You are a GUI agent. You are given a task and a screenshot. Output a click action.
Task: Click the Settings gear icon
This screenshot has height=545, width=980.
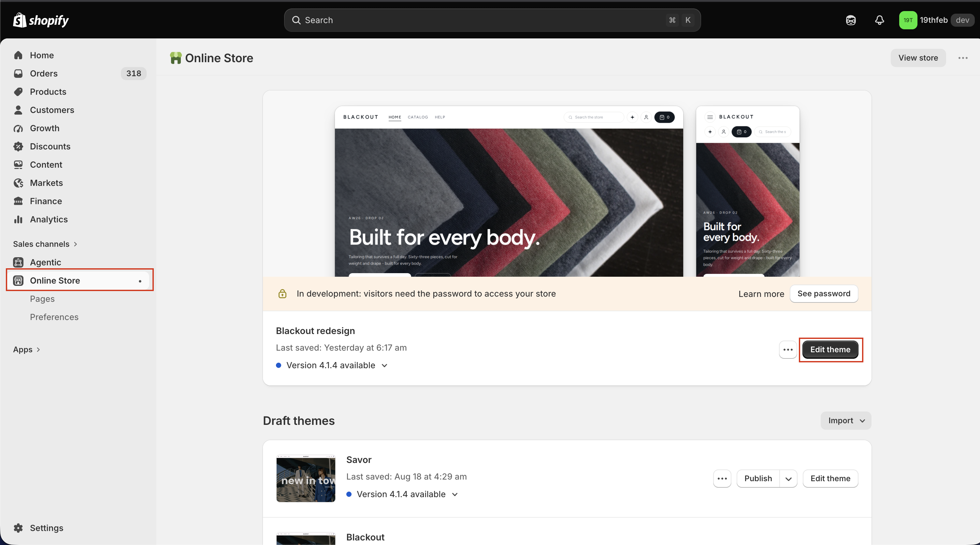click(18, 528)
